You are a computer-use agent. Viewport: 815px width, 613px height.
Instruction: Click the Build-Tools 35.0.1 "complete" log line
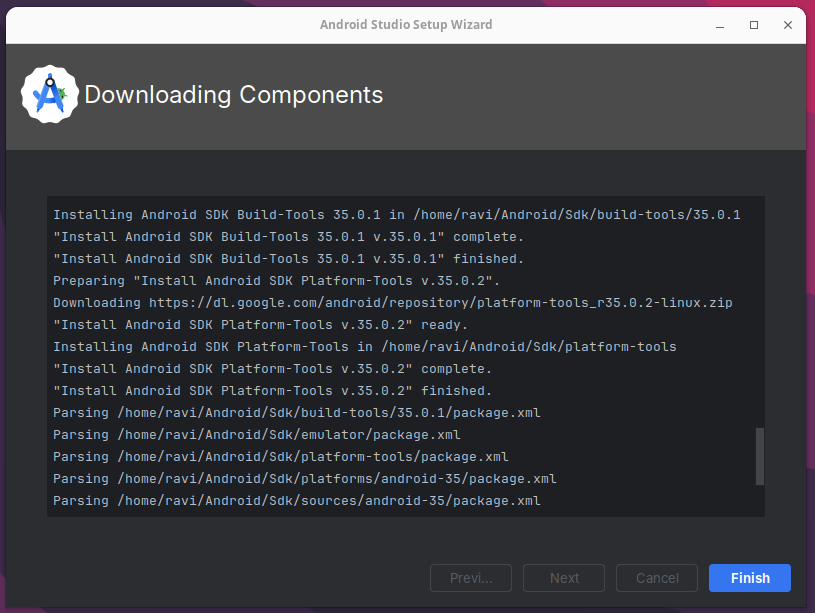pos(287,237)
